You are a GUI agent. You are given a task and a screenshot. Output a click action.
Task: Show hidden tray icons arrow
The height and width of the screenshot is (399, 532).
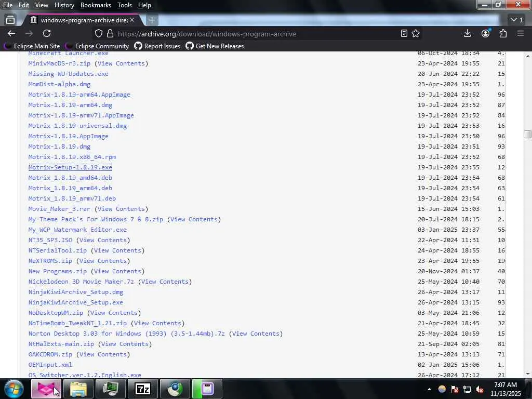coord(429,389)
